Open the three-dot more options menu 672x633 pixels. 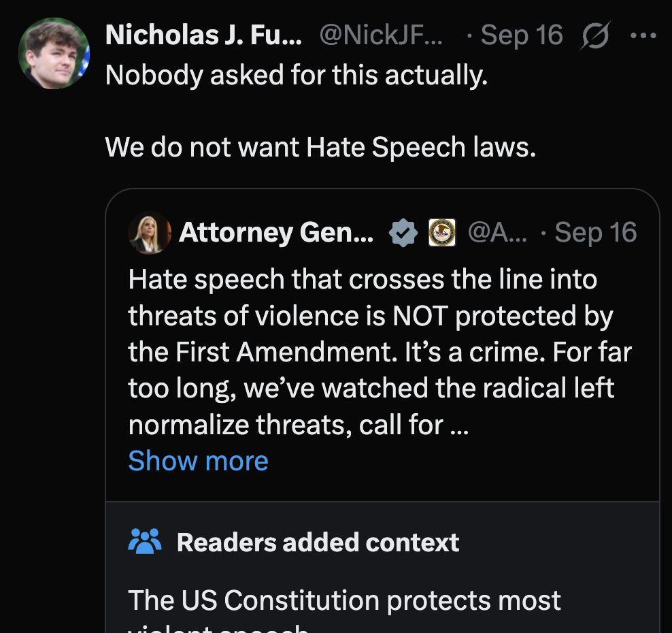642,35
